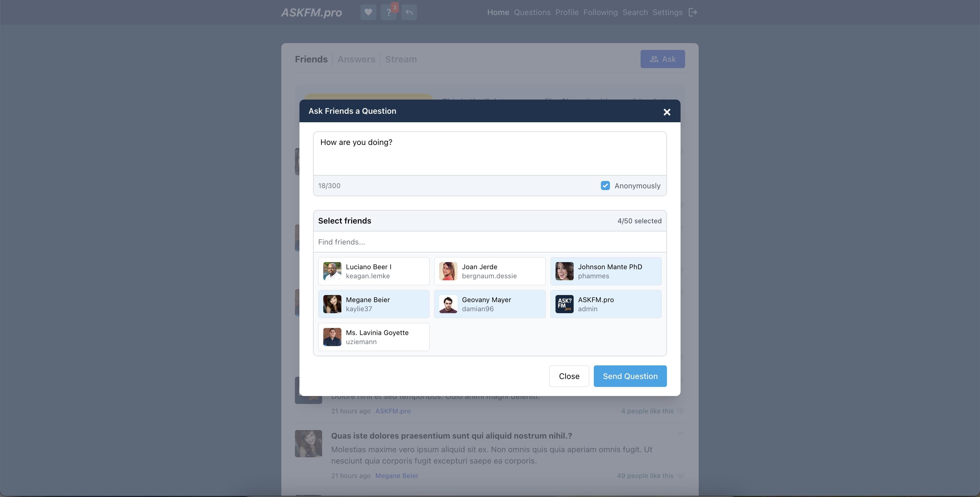
Task: Click inside the question text area
Action: 490,154
